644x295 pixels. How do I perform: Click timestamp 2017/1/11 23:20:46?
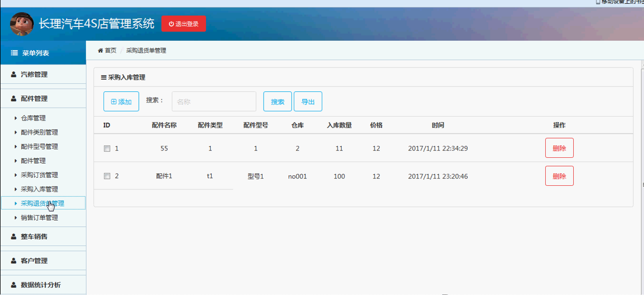tap(438, 176)
